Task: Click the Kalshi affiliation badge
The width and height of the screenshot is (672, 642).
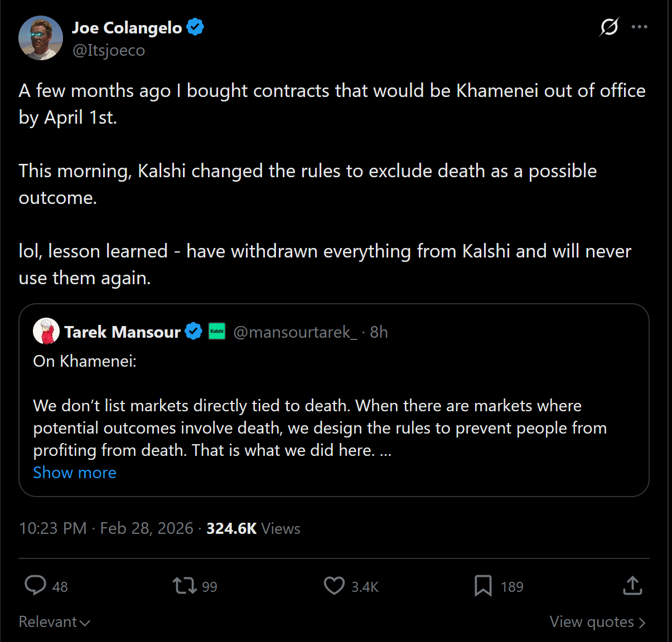Action: [x=217, y=332]
